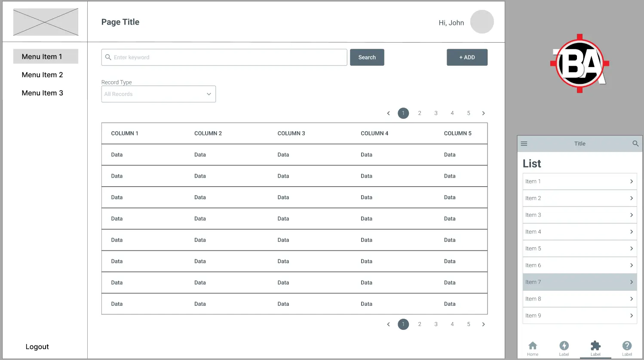
Task: Select the Home icon in bottom navigation
Action: tap(533, 347)
